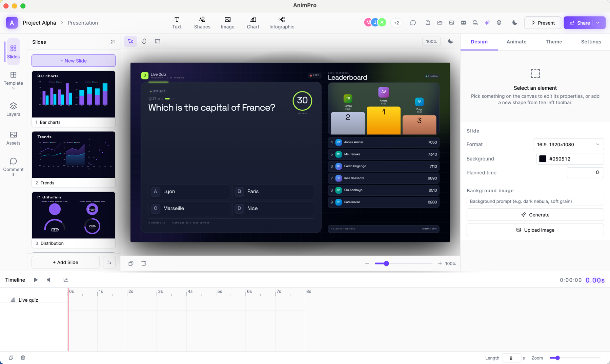
Task: Zoom out canvas with the minus button
Action: (x=367, y=263)
